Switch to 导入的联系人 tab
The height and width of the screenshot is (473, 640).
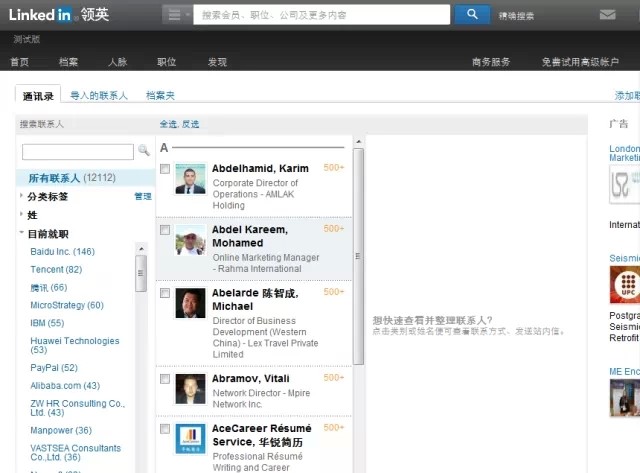[x=99, y=95]
